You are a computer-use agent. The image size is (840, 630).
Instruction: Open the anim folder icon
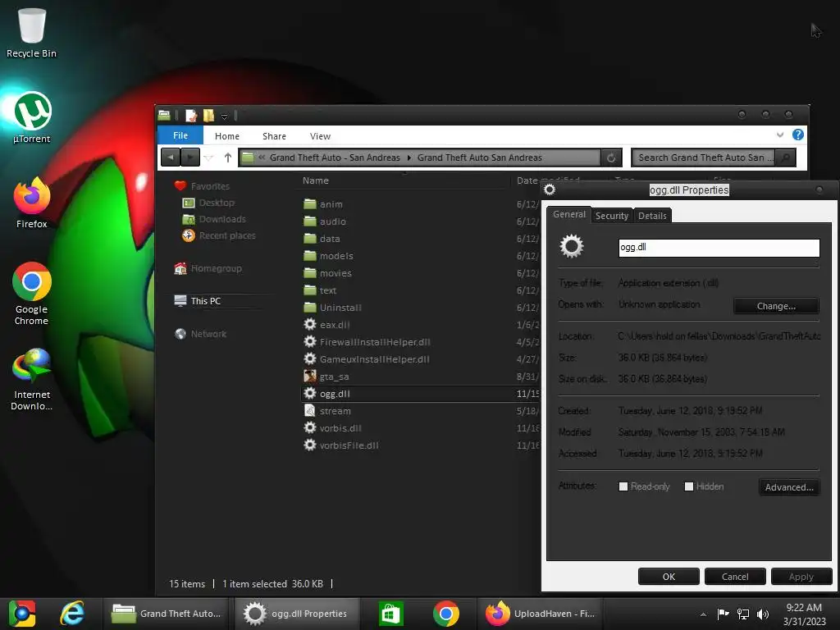(309, 203)
